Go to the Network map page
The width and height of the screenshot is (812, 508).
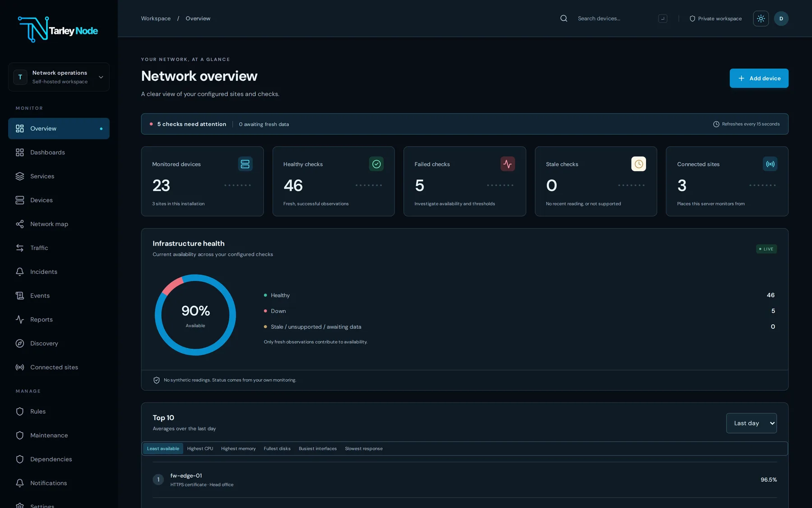[59, 224]
